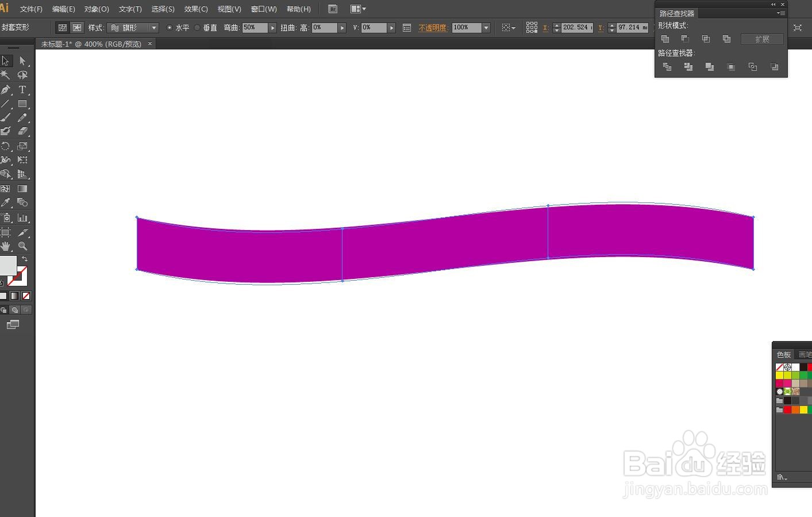
Task: Select the Perspective Grid tool
Action: coord(22,174)
